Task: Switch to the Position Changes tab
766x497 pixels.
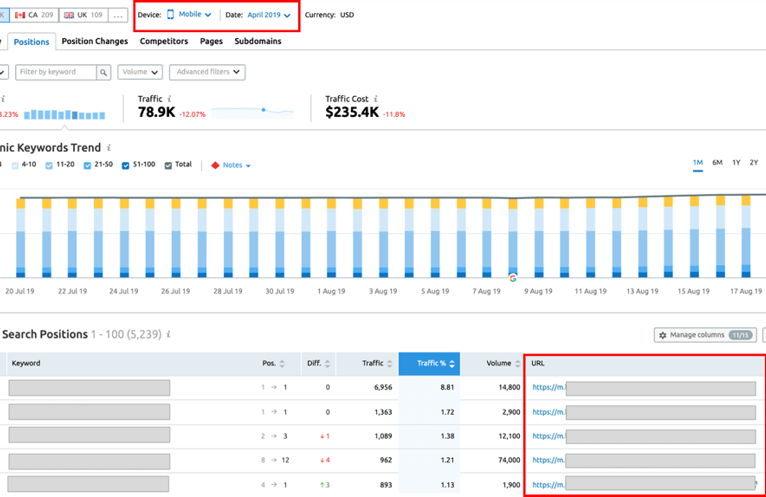Action: point(94,41)
